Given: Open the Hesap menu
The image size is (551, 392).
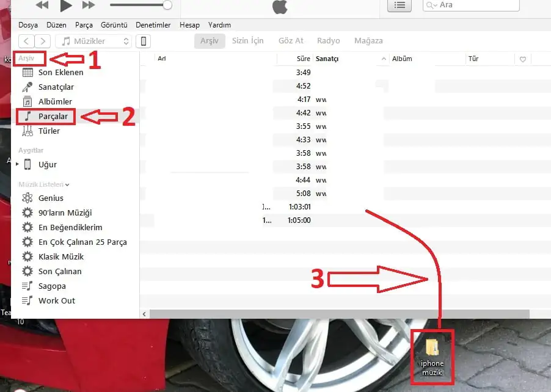Looking at the screenshot, I should [x=189, y=25].
